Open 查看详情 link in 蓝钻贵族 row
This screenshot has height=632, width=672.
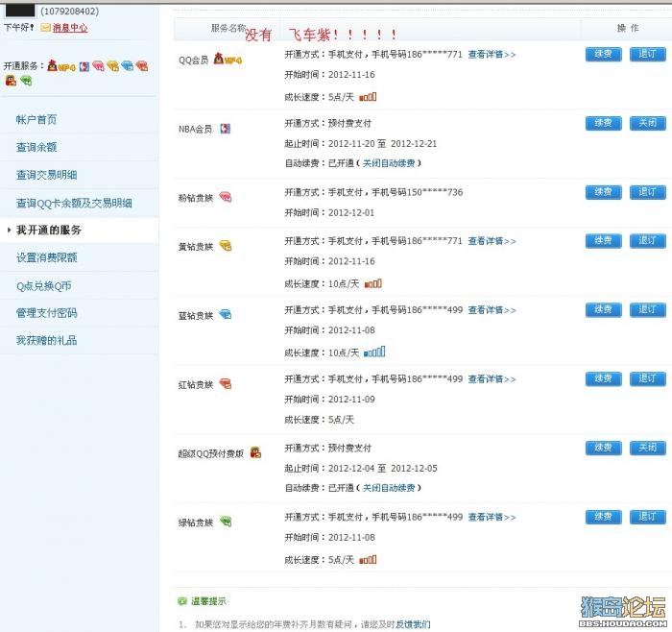tap(492, 310)
